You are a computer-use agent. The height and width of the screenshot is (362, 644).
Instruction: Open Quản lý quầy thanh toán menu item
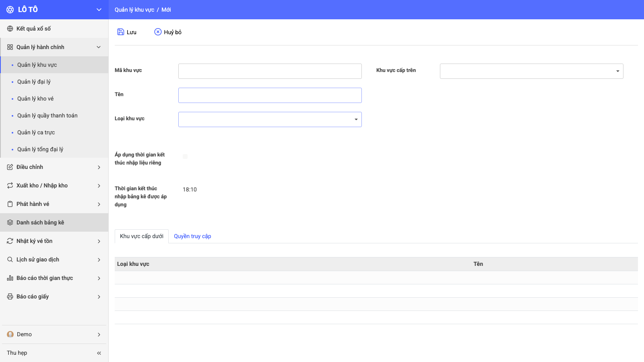(x=54, y=115)
